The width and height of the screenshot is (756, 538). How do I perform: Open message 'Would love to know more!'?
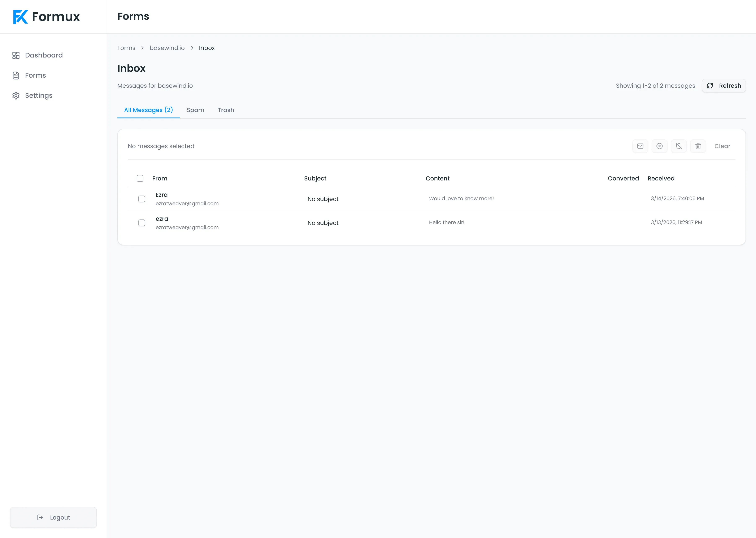click(x=461, y=198)
